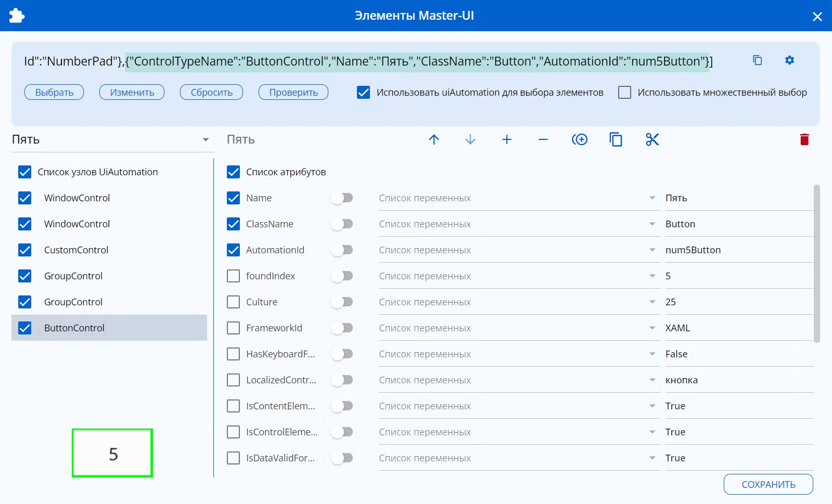Close the Элементы Master-UI dialog
Viewport: 832px width, 504px height.
pyautogui.click(x=817, y=17)
